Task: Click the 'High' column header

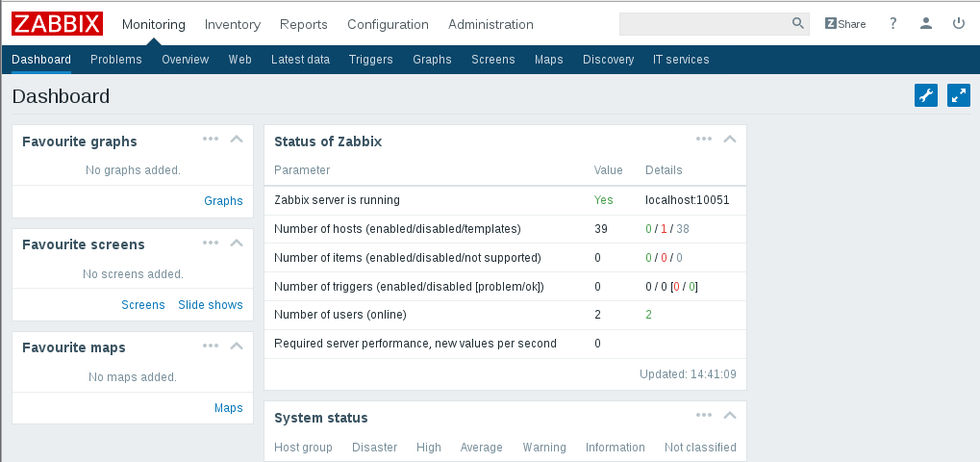Action: pyautogui.click(x=429, y=447)
